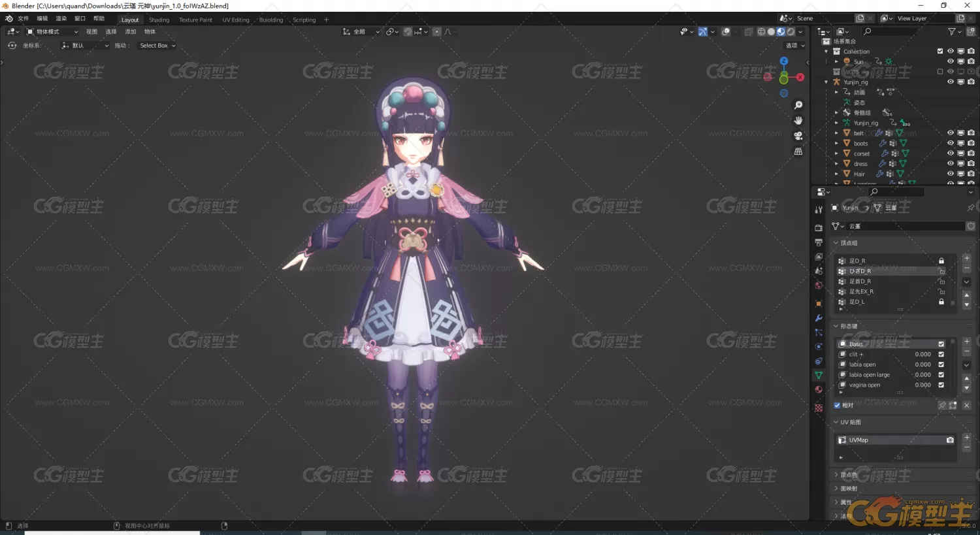Click fake user shield icon beside mesh name
The image size is (980, 535).
pyautogui.click(x=971, y=226)
